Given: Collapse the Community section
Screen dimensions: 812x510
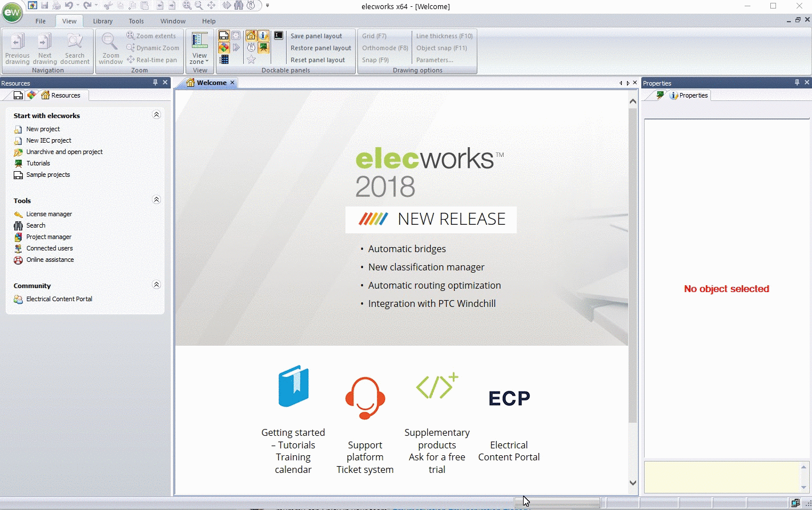Looking at the screenshot, I should click(156, 284).
